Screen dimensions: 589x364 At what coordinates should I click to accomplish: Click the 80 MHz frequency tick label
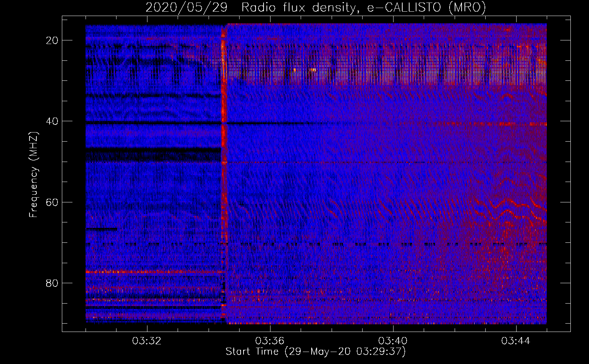[x=52, y=283]
